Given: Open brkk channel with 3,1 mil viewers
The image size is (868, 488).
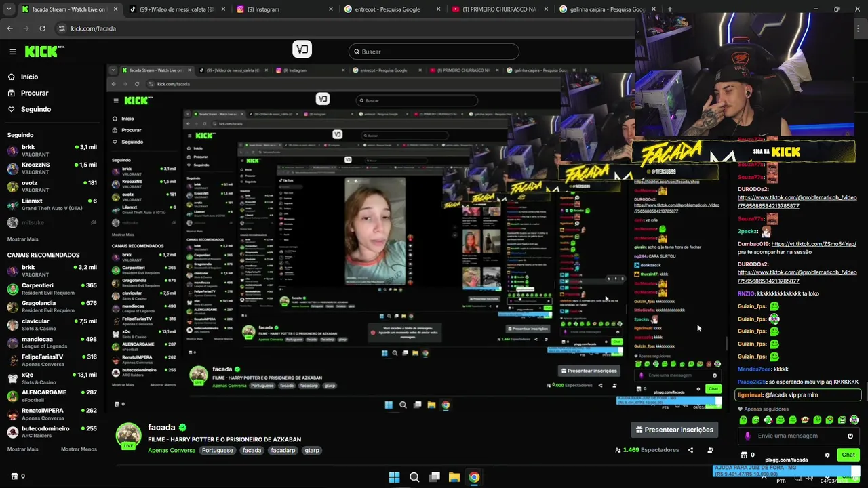Looking at the screenshot, I should point(52,150).
